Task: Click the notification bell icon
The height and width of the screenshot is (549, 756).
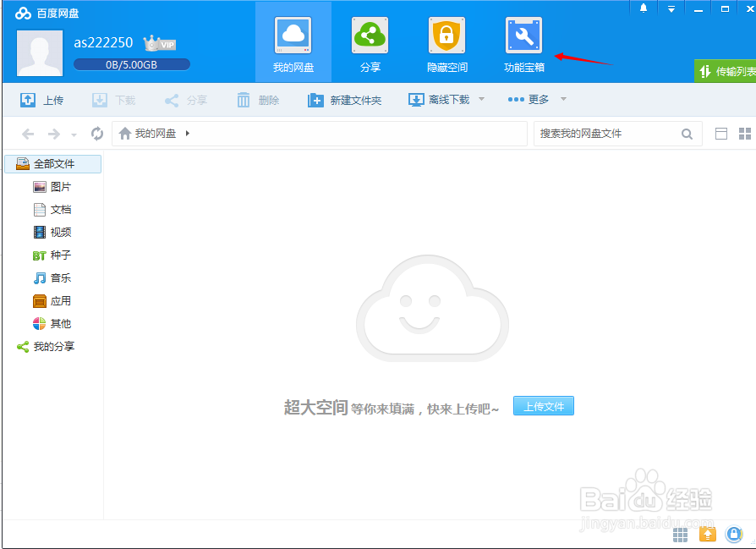Action: 644,8
